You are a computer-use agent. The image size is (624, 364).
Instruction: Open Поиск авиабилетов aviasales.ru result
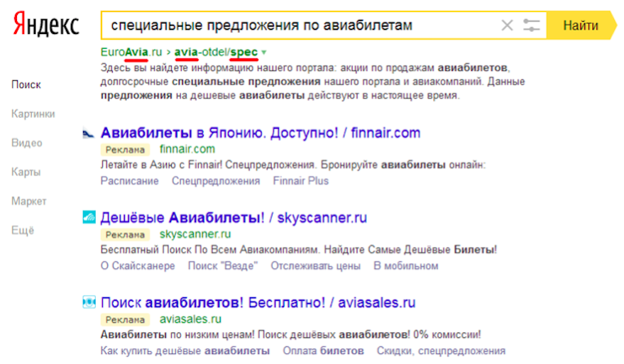pos(258,303)
